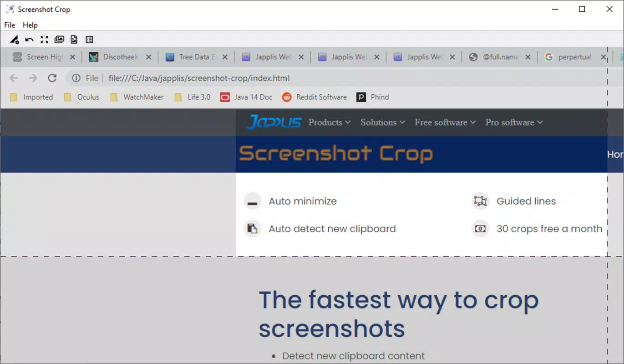The width and height of the screenshot is (624, 364).
Task: Expand the Solutions dropdown menu
Action: coord(383,122)
